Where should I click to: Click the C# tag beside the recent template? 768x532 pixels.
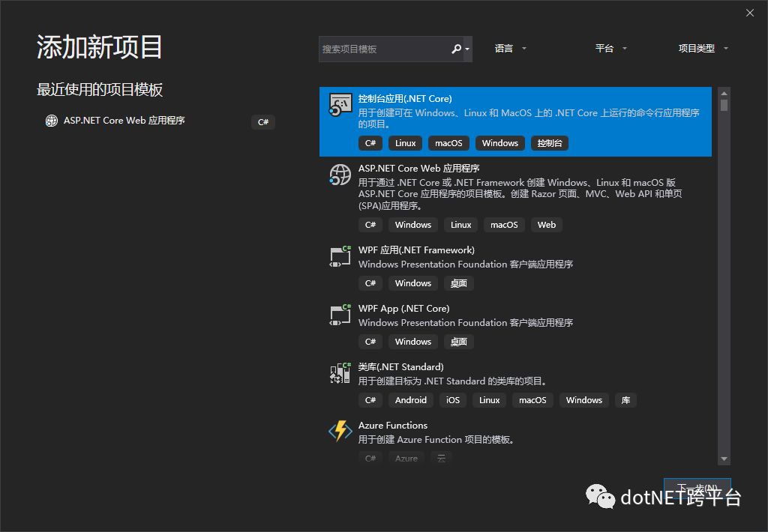pyautogui.click(x=263, y=122)
